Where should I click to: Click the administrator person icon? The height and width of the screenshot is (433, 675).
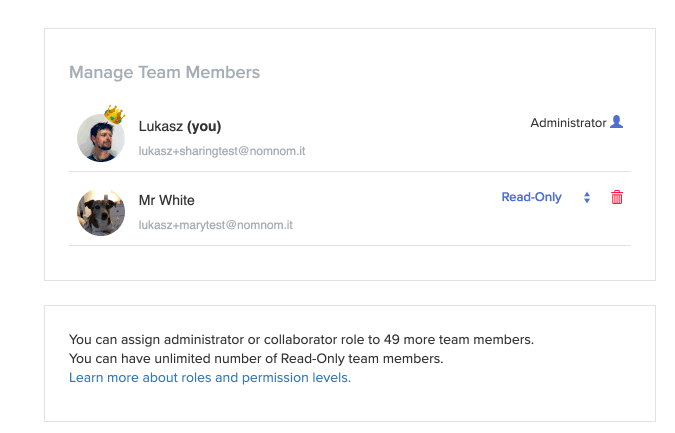click(x=617, y=123)
